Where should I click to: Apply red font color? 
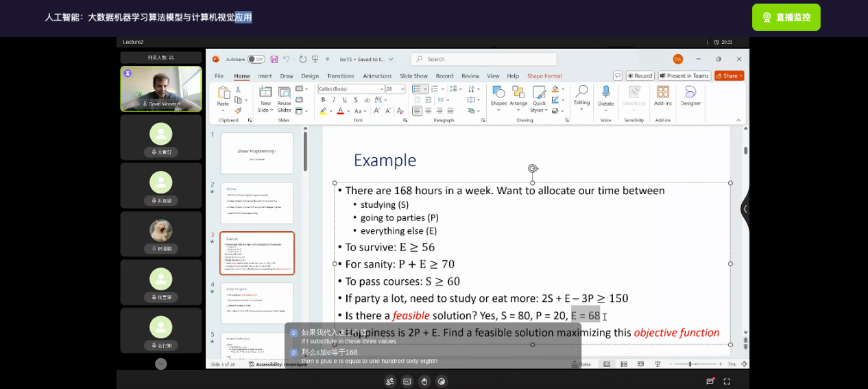coord(340,110)
